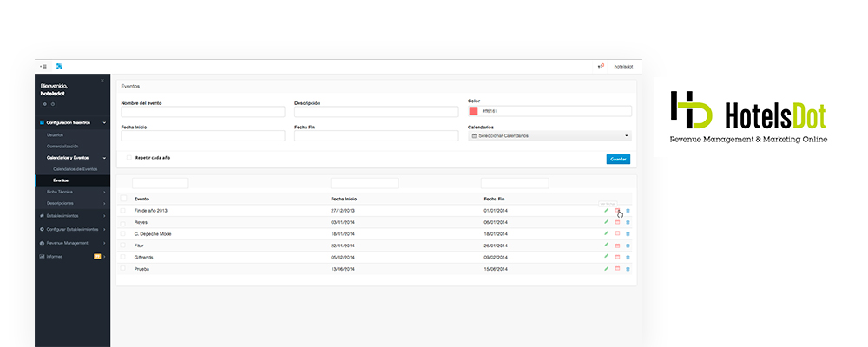
Task: Click the edit pencil for Reyes event
Action: pyautogui.click(x=606, y=222)
